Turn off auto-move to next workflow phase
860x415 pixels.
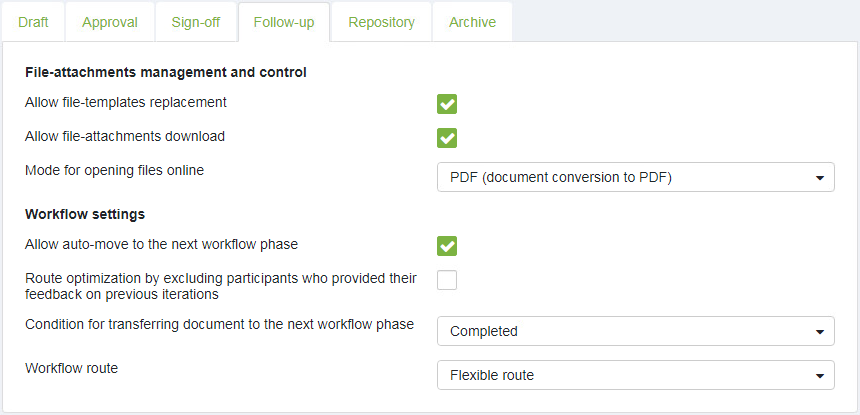(x=447, y=246)
